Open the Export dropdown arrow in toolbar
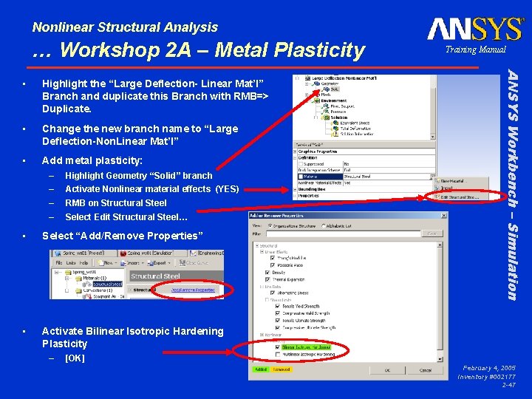532x399 pixels. pyautogui.click(x=169, y=263)
